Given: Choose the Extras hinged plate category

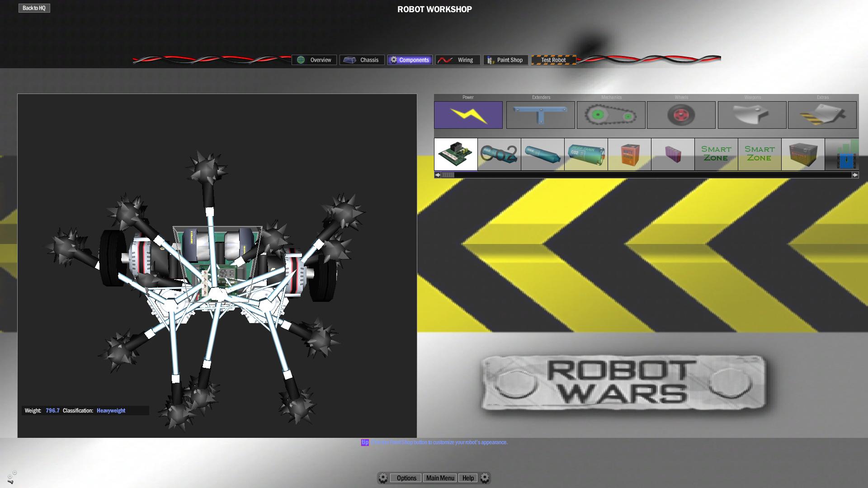Looking at the screenshot, I should click(x=822, y=115).
